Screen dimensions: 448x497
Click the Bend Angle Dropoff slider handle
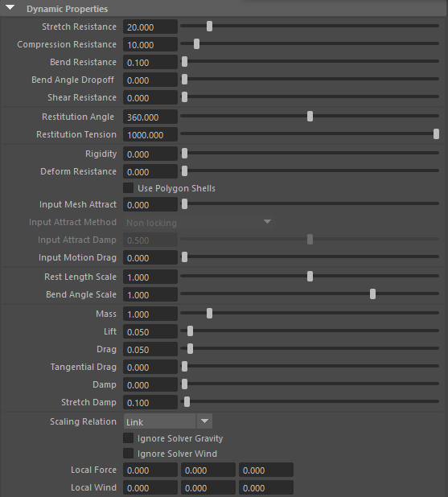(x=184, y=80)
